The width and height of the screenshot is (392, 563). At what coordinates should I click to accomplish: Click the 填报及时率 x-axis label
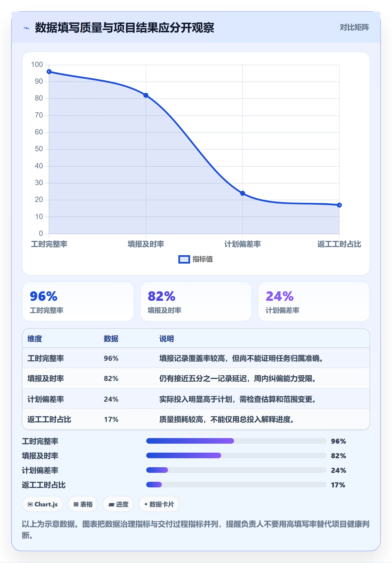pos(146,244)
